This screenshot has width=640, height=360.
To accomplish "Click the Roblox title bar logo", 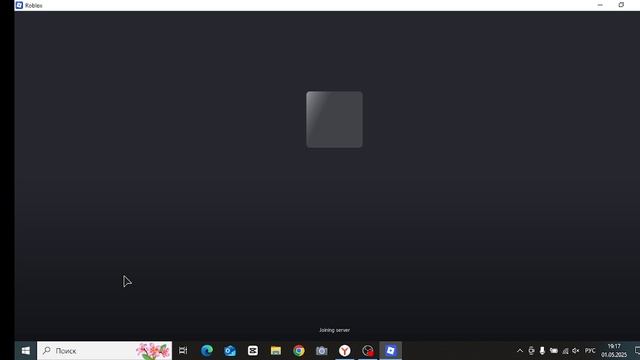I will pos(19,5).
